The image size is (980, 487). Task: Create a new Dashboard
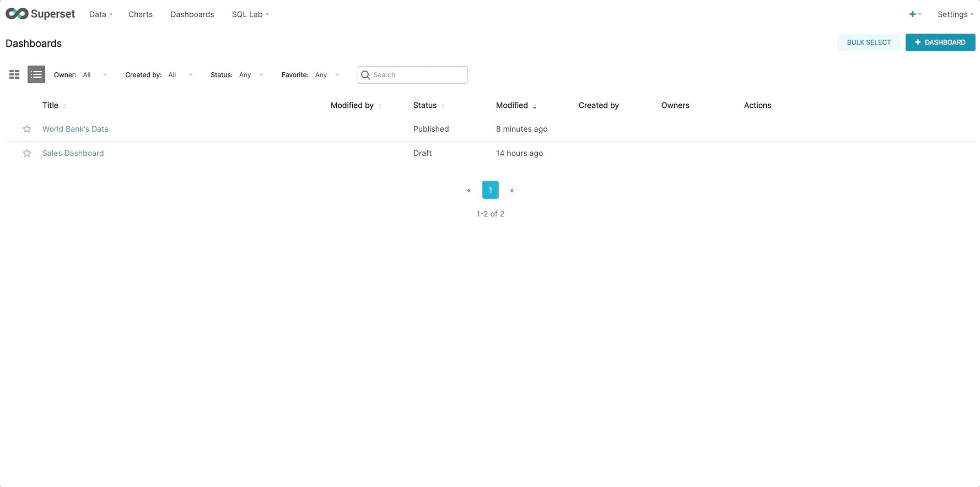pos(940,42)
